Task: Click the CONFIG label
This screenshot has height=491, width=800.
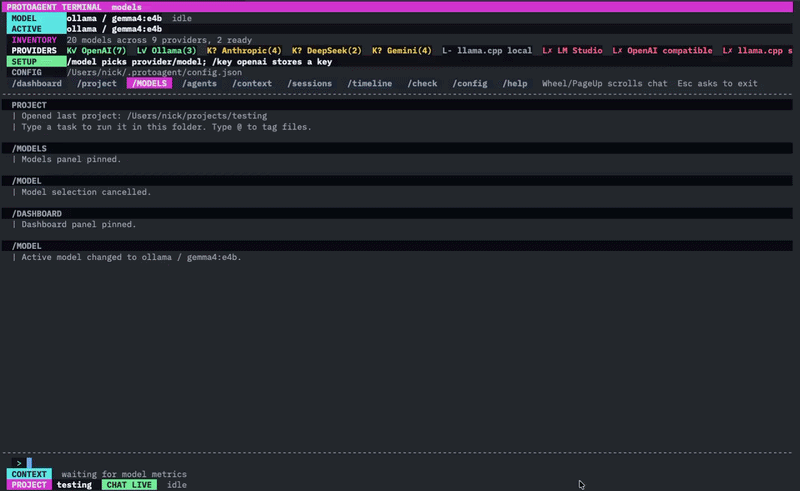Action: [27, 72]
